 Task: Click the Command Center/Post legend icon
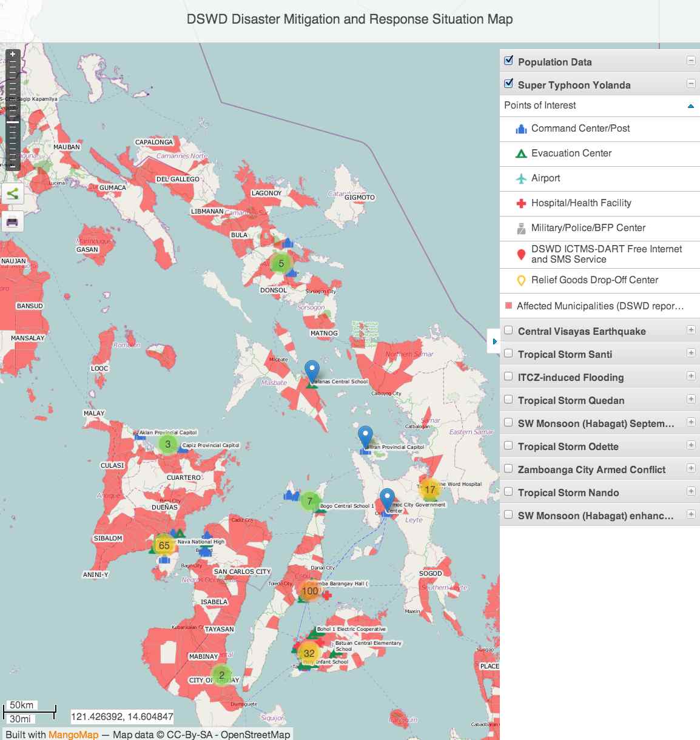tap(520, 129)
